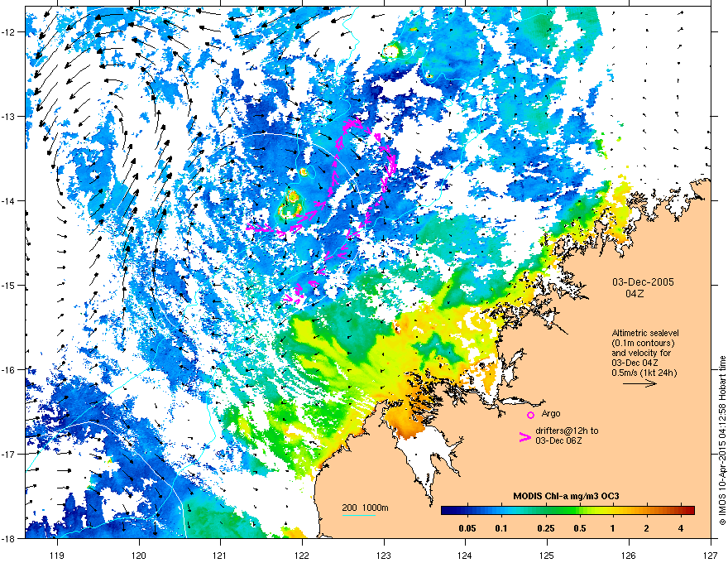Click the black velocity scale arrow in legend
Screen dimensions: 728x563
coord(639,383)
